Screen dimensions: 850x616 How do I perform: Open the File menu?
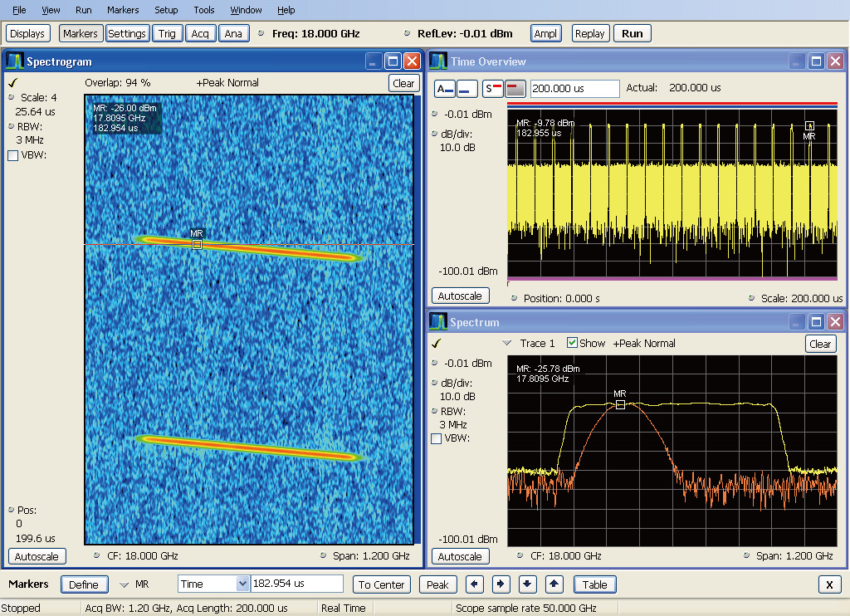tap(19, 10)
